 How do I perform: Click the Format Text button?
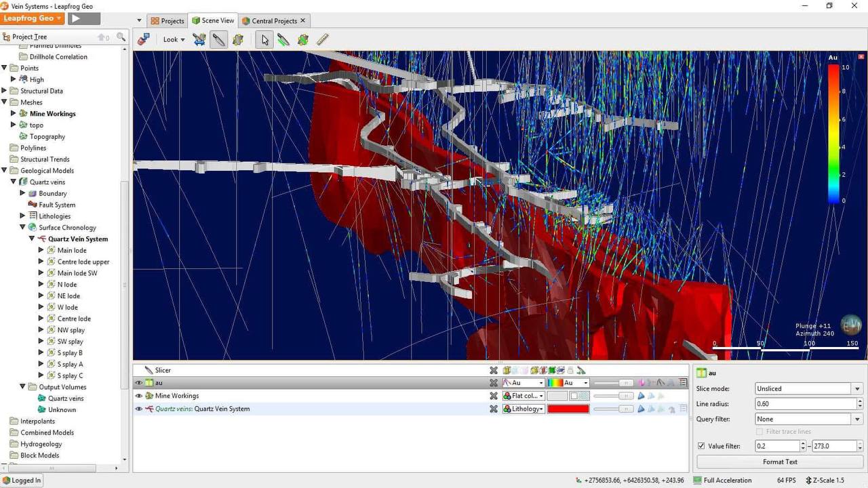(780, 462)
